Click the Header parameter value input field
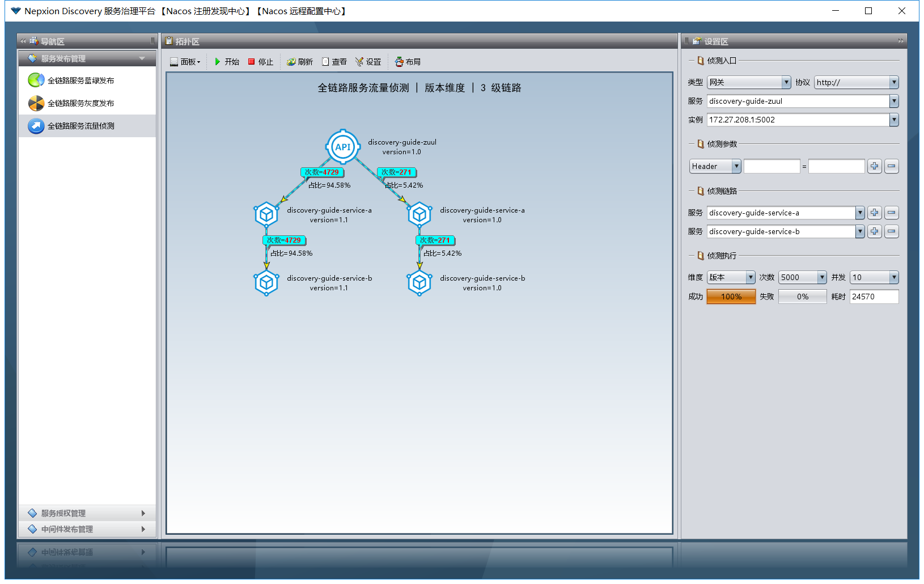Image resolution: width=924 pixels, height=584 pixels. pos(836,166)
